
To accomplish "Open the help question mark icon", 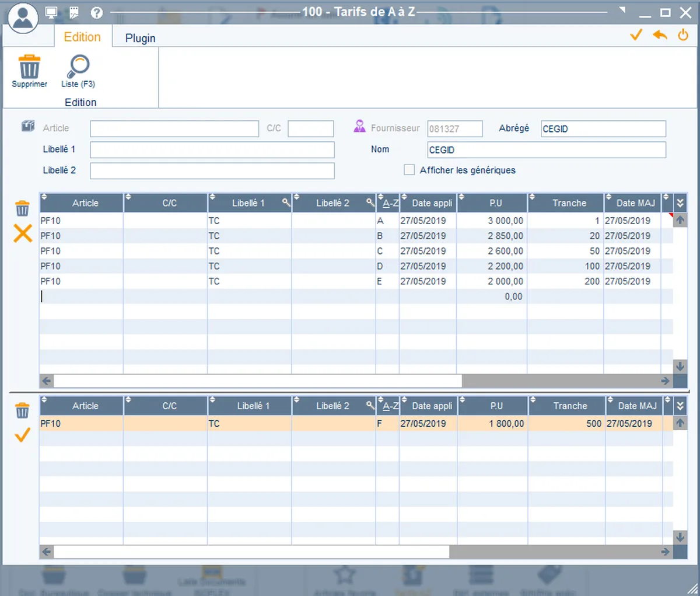I will pyautogui.click(x=97, y=12).
